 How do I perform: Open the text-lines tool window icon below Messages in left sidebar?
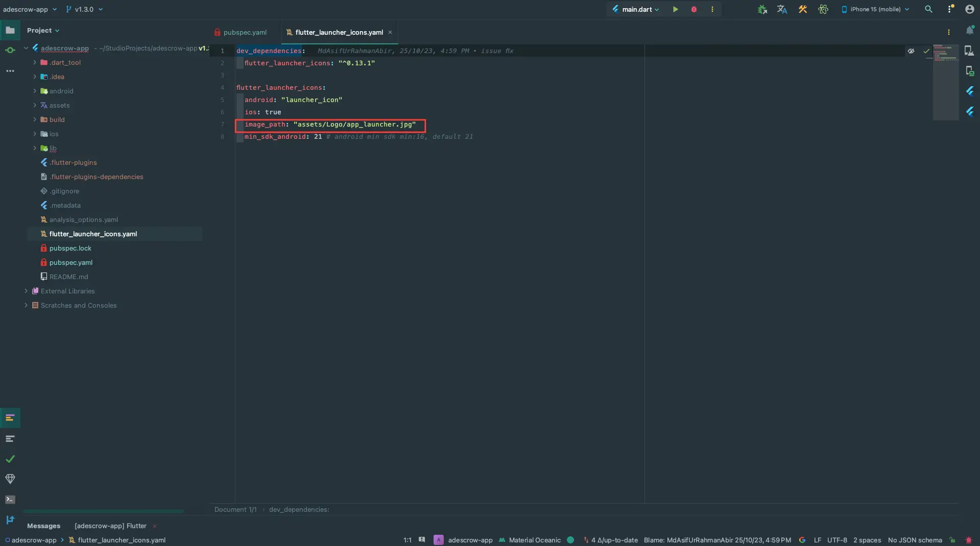coord(10,439)
